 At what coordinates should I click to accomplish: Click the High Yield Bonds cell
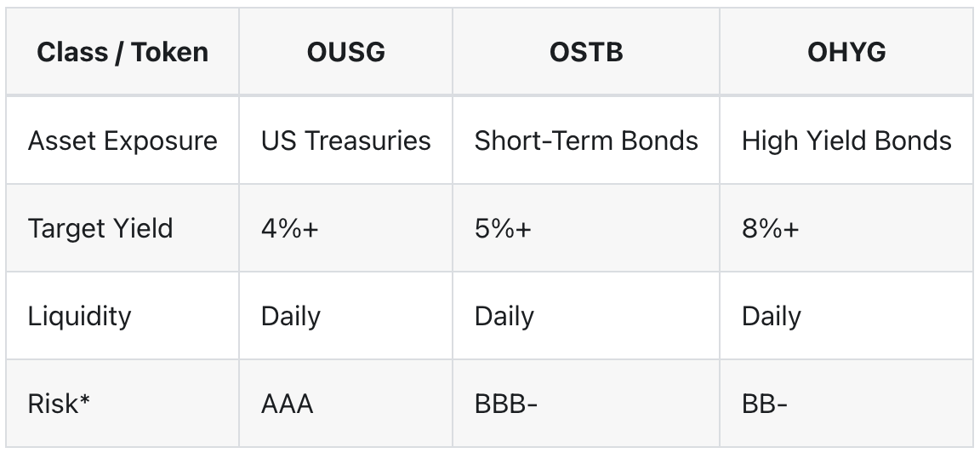click(846, 140)
